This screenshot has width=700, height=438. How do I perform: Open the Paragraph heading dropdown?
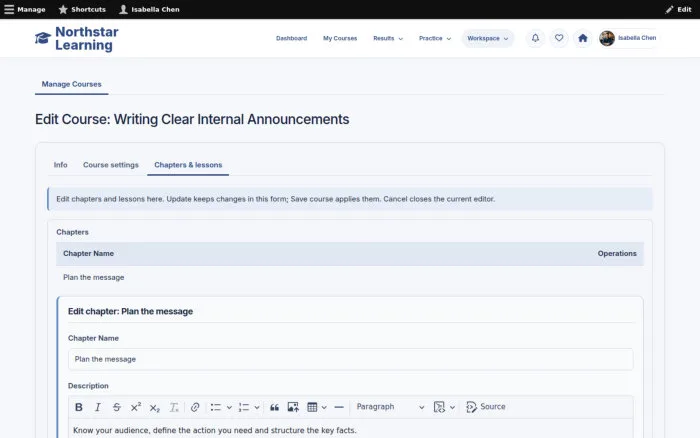click(x=390, y=407)
